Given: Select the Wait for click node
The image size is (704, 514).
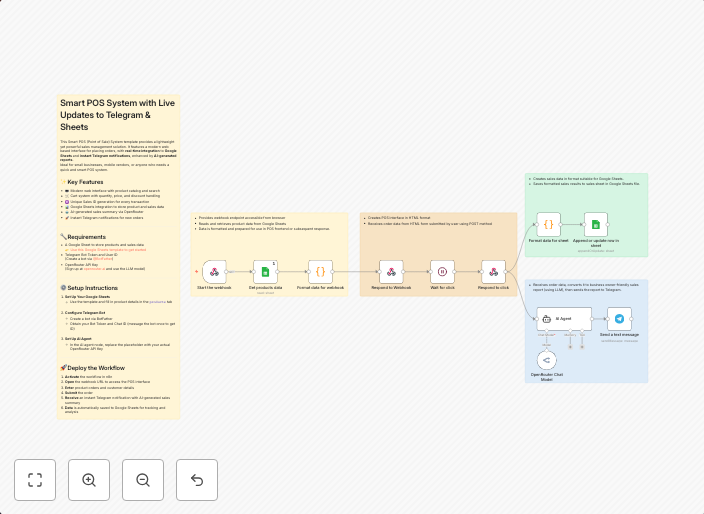Looking at the screenshot, I should (x=442, y=272).
